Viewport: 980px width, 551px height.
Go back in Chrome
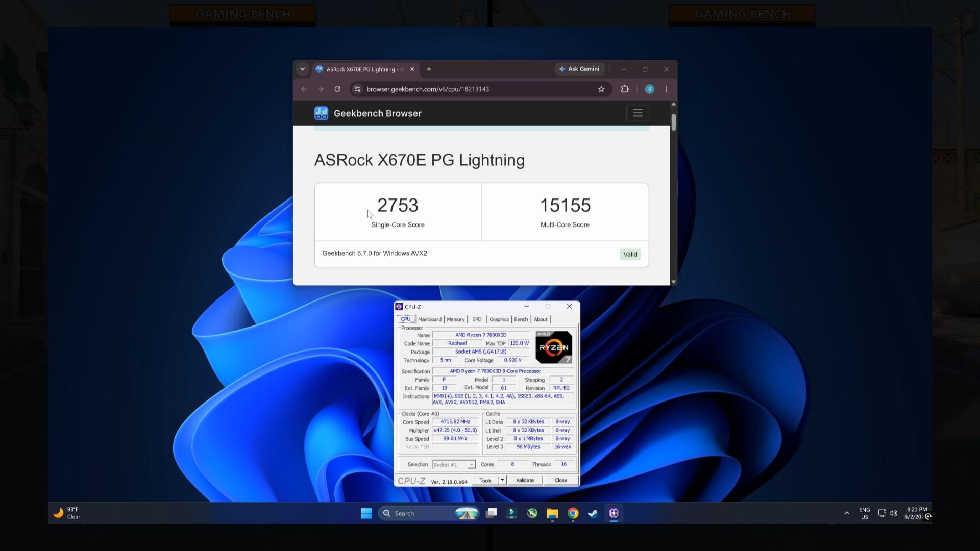tap(304, 89)
